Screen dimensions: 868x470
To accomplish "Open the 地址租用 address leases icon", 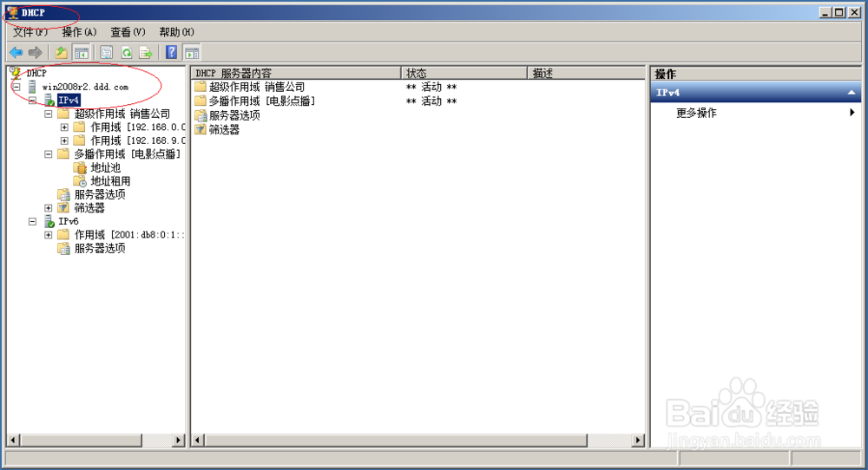I will coord(80,181).
